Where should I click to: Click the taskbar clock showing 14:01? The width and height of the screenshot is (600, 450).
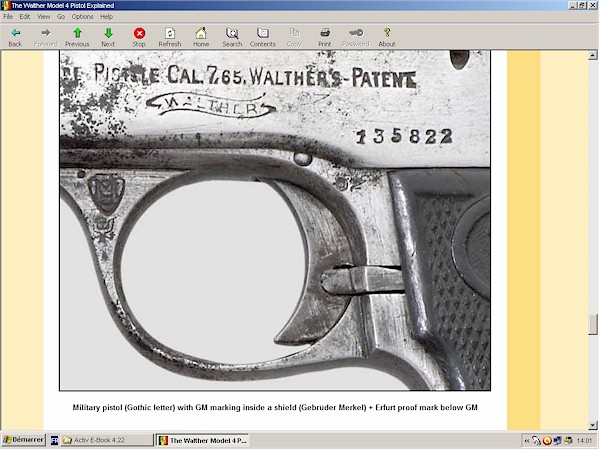pos(584,441)
